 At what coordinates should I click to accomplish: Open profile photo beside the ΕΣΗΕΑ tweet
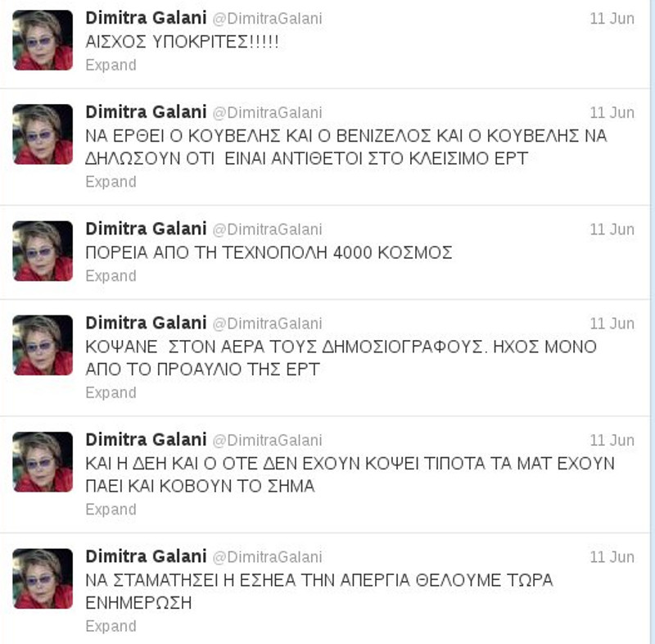[43, 578]
